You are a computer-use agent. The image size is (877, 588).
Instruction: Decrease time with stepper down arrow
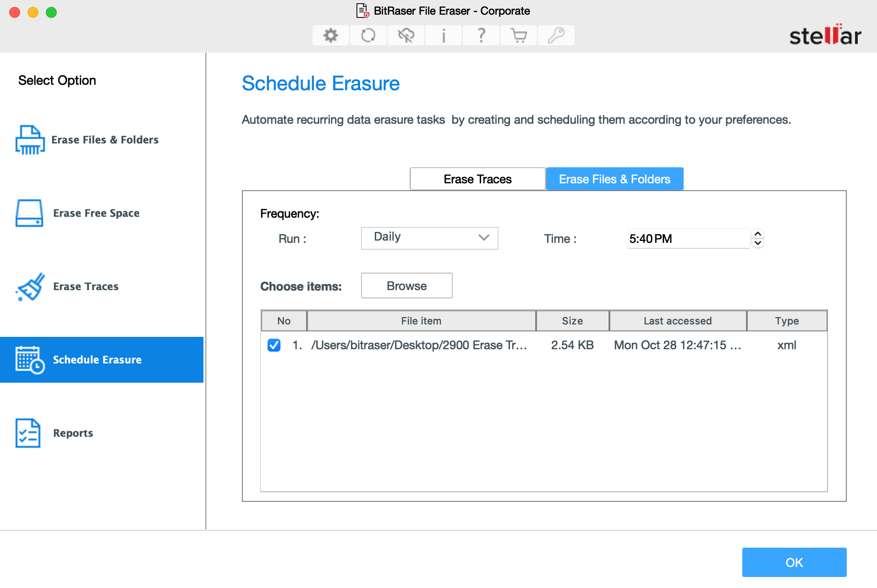758,243
